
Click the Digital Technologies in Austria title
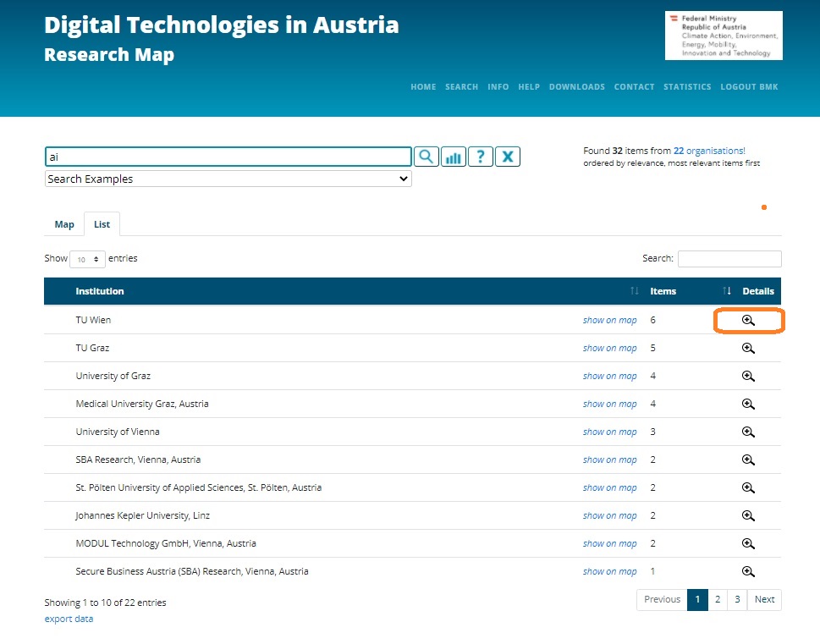[x=221, y=25]
